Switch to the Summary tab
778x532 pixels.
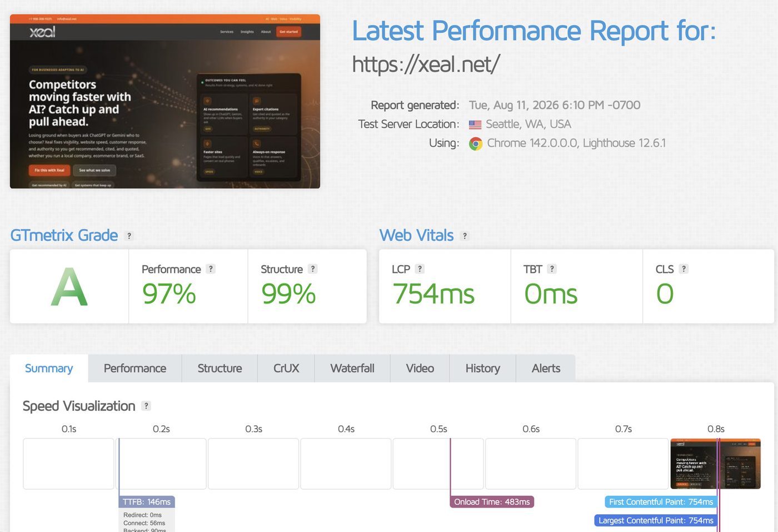tap(49, 368)
